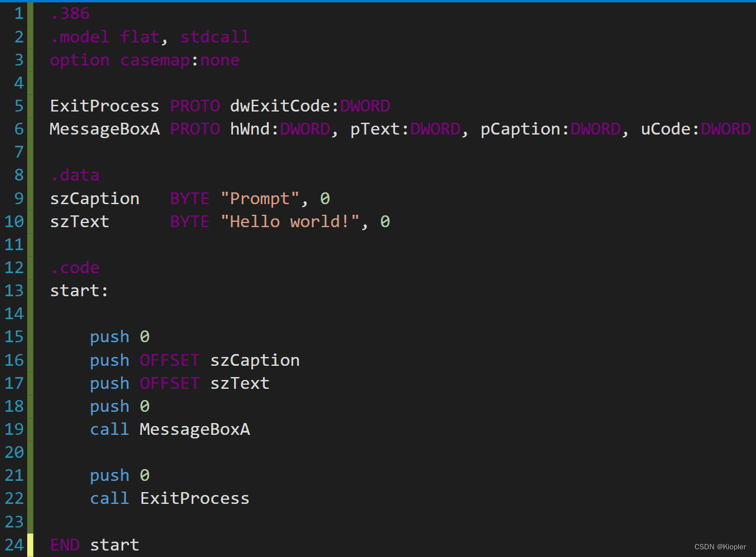
Task: Click push on line 15
Action: click(x=109, y=337)
